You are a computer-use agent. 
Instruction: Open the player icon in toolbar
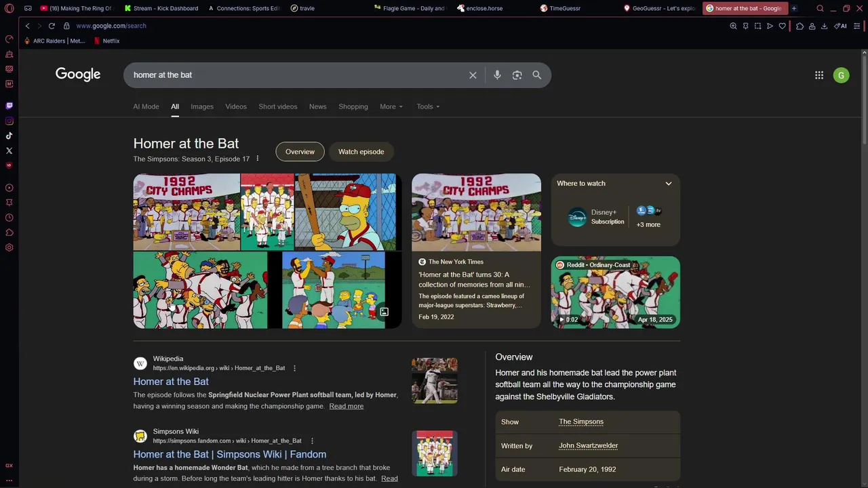770,26
